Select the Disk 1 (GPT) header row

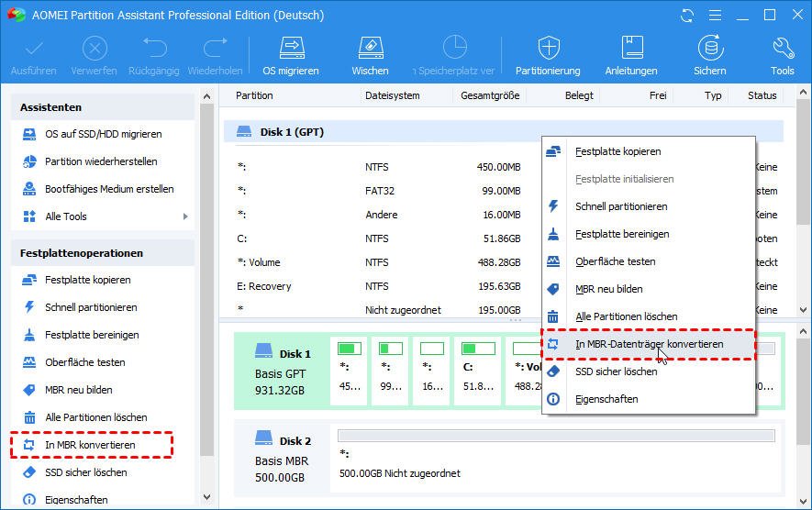[x=504, y=132]
